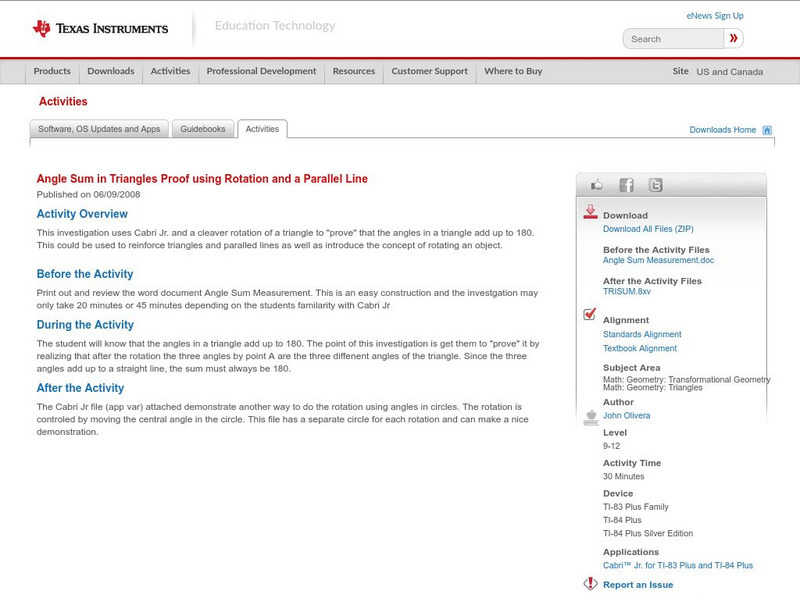The width and height of the screenshot is (800, 598).
Task: View author John Olivera's profile
Action: click(x=627, y=416)
